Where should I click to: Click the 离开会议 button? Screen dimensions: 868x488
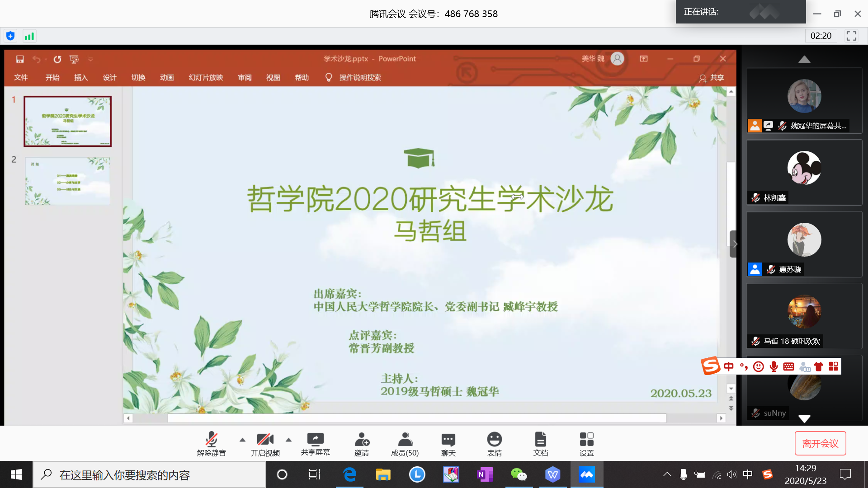[x=820, y=444]
